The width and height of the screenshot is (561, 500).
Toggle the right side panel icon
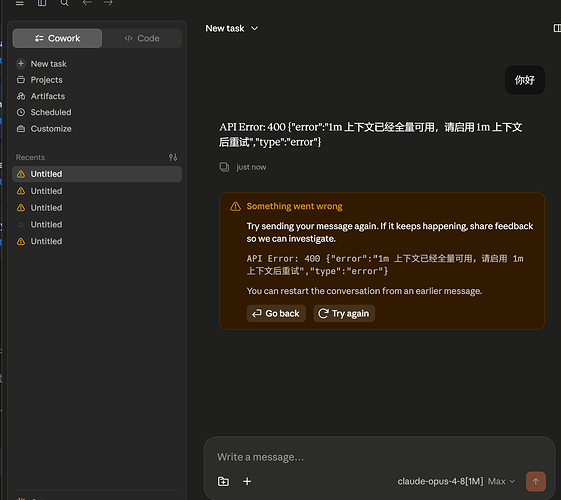pos(557,28)
